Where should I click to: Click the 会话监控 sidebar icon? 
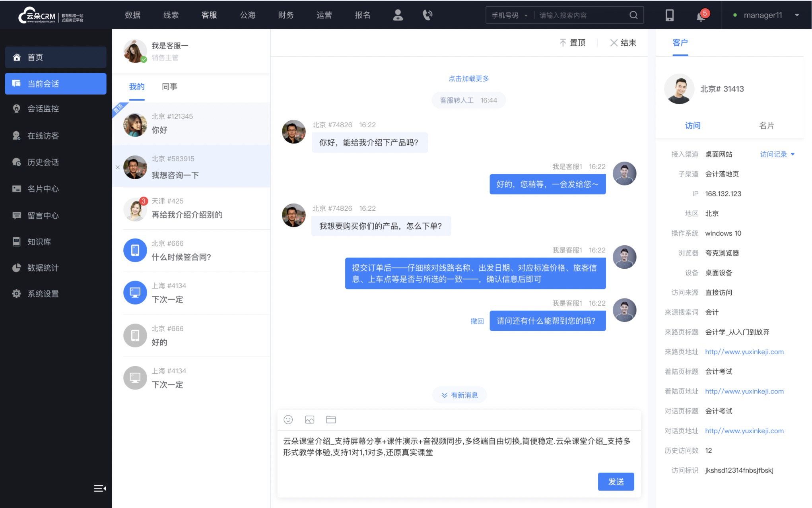coord(16,108)
